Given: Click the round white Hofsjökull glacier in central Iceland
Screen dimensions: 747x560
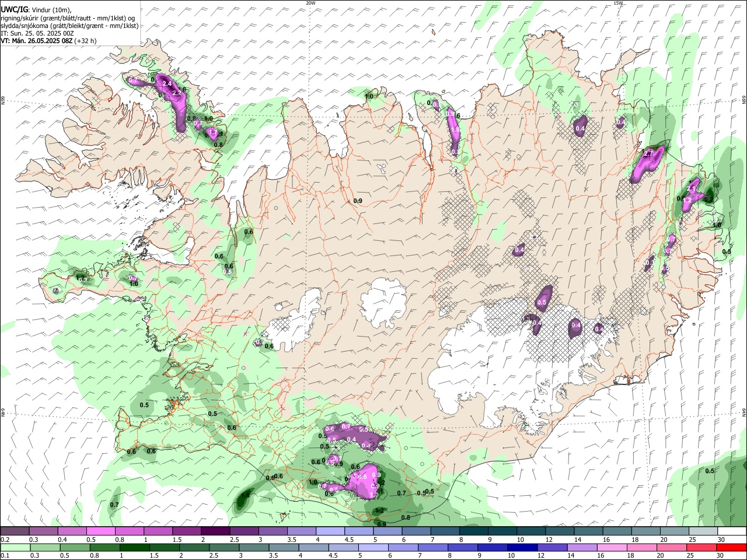Looking at the screenshot, I should click(x=384, y=303).
